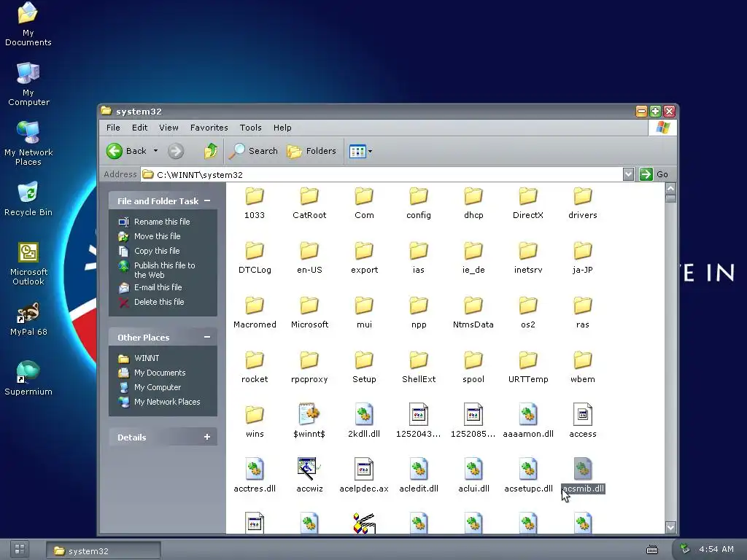Screen dimensions: 747x560
Task: Toggle the Folders pane
Action: click(x=311, y=151)
